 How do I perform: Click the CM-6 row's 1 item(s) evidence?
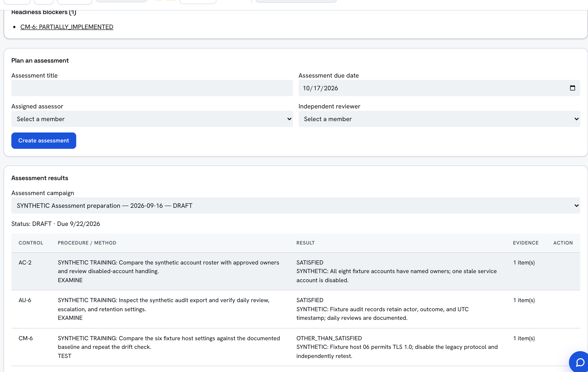click(524, 338)
